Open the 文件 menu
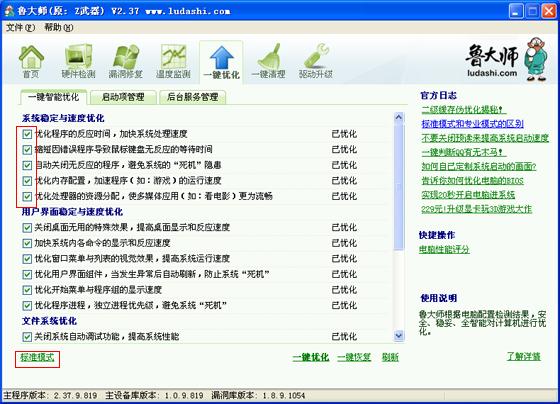This screenshot has width=560, height=404. (x=20, y=28)
